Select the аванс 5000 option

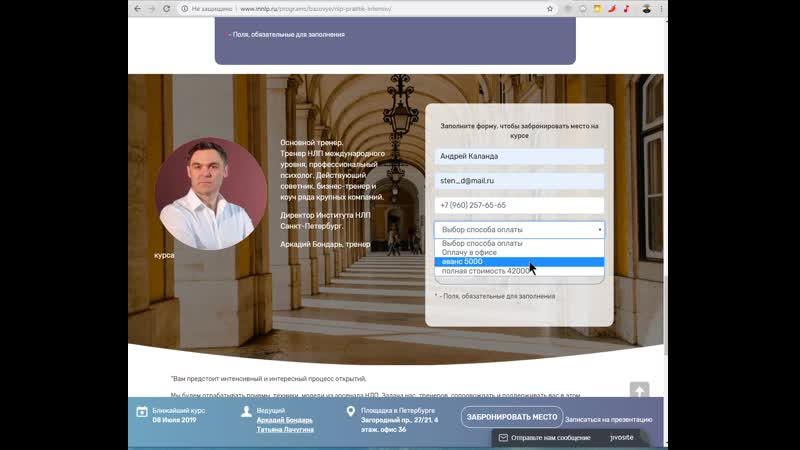(519, 262)
